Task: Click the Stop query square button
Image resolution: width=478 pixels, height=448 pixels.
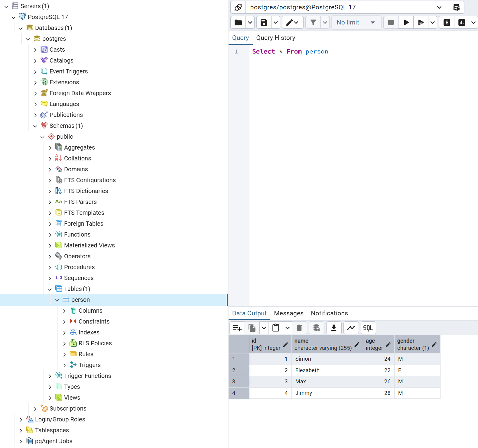Action: pos(391,22)
